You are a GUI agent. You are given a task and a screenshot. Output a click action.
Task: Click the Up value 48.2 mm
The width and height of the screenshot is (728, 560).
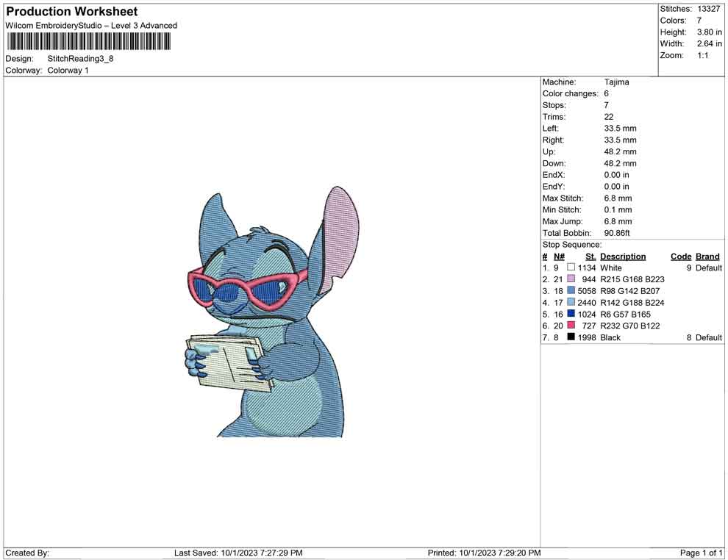tap(621, 151)
